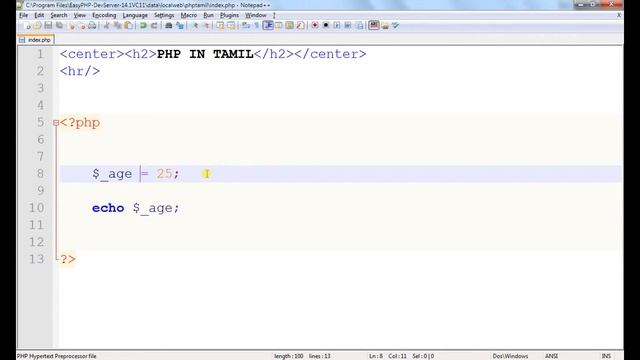Click the Close document toolbar icon
640x360 pixels.
(72, 26)
